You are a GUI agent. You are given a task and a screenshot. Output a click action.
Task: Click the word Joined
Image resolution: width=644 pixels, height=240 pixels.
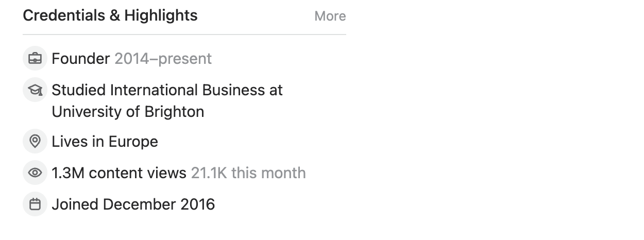tap(75, 204)
